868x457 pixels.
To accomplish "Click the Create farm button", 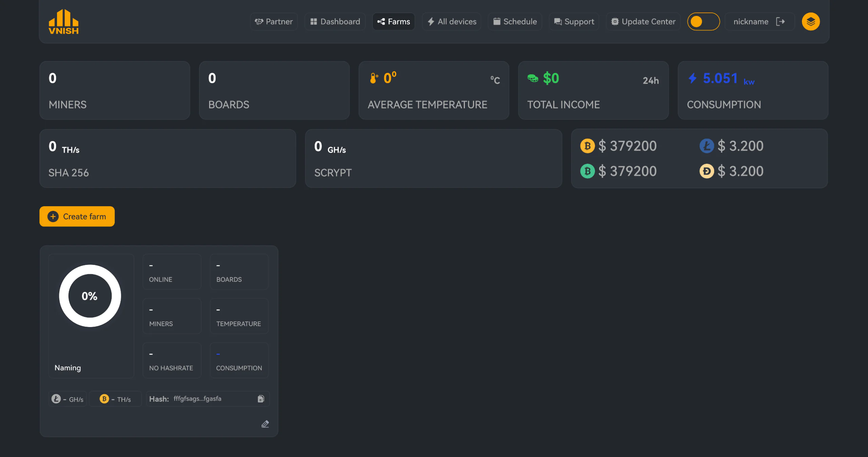I will coord(77,216).
